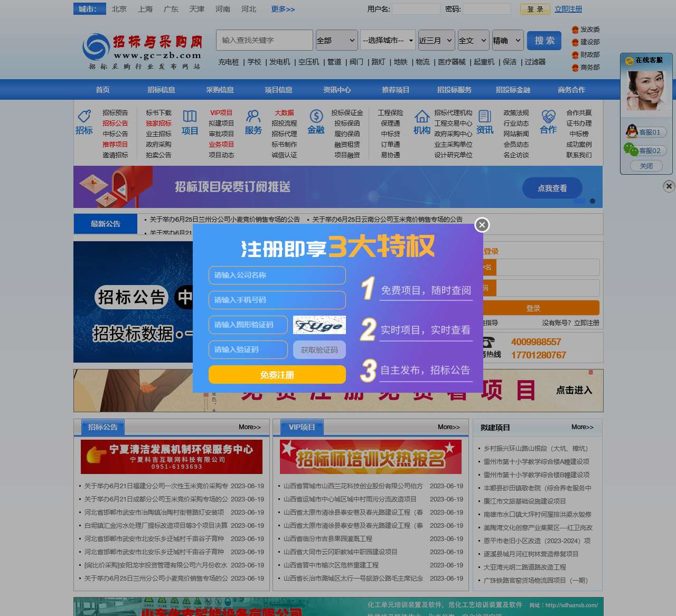Open the VIP项目 link in 项目 menu
Screen dimensions: 676x616
tap(221, 112)
